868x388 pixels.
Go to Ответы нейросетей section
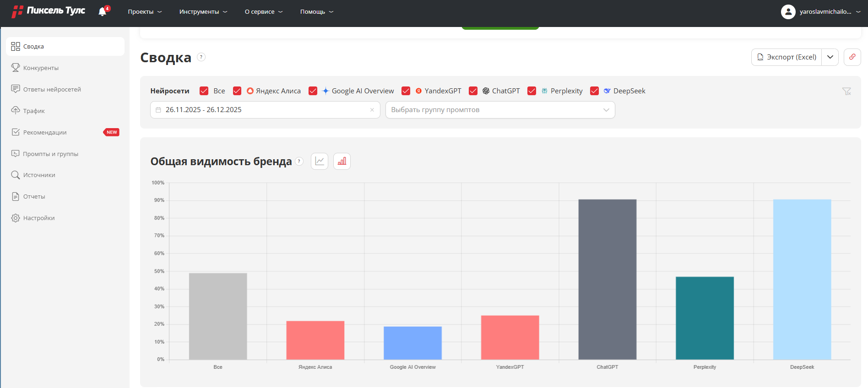tap(52, 89)
